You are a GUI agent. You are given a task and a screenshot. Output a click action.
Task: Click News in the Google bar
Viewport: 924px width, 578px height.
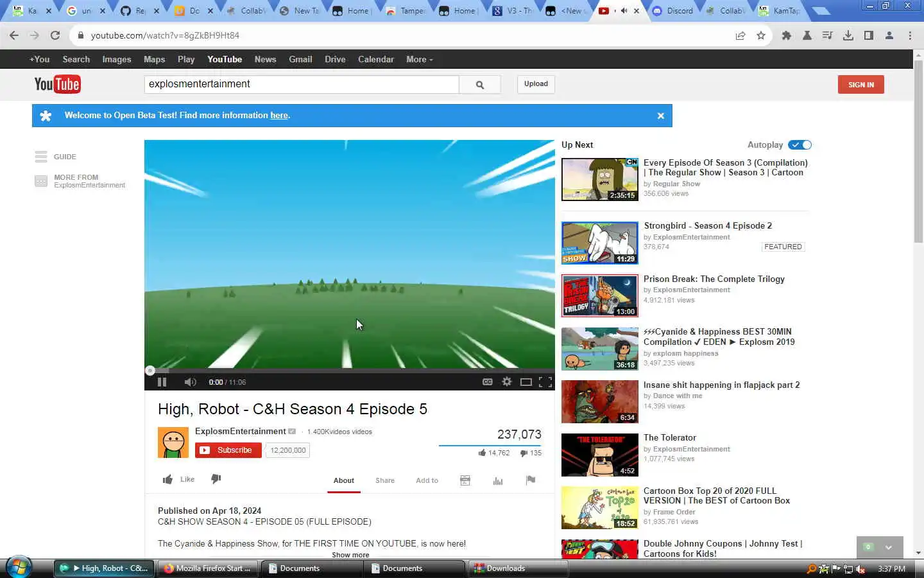coord(265,59)
